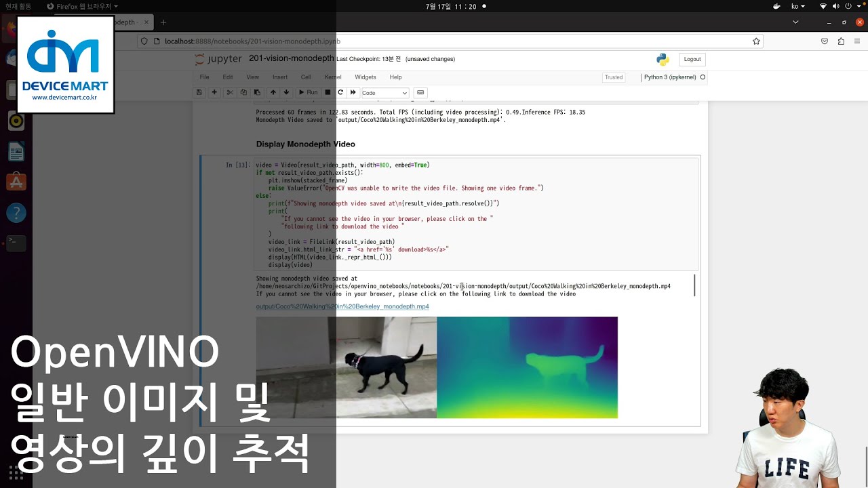Insert a cell below with the plus icon
Viewport: 868px width, 488px height.
point(214,92)
